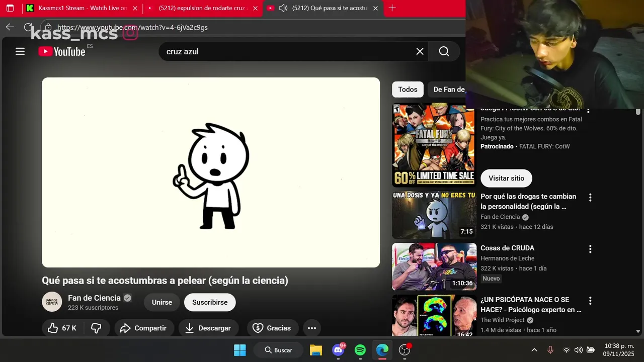The width and height of the screenshot is (644, 362).
Task: Open the Fatal Fury ad thumbnail
Action: click(434, 145)
